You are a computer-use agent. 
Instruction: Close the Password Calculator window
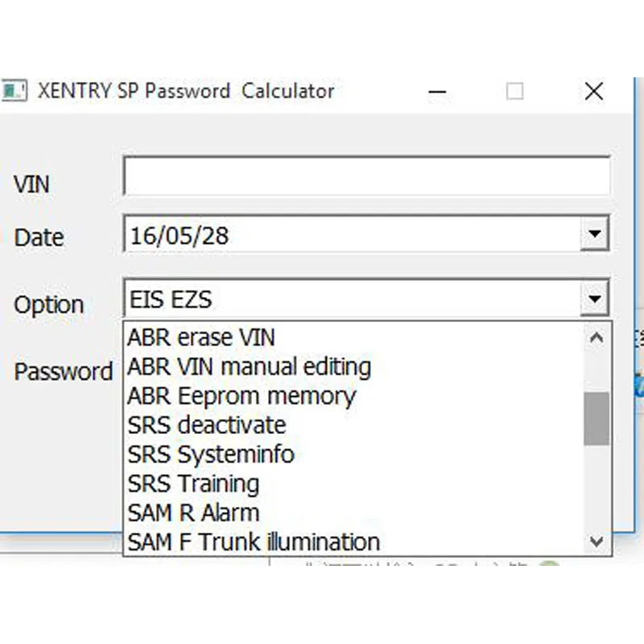[594, 91]
